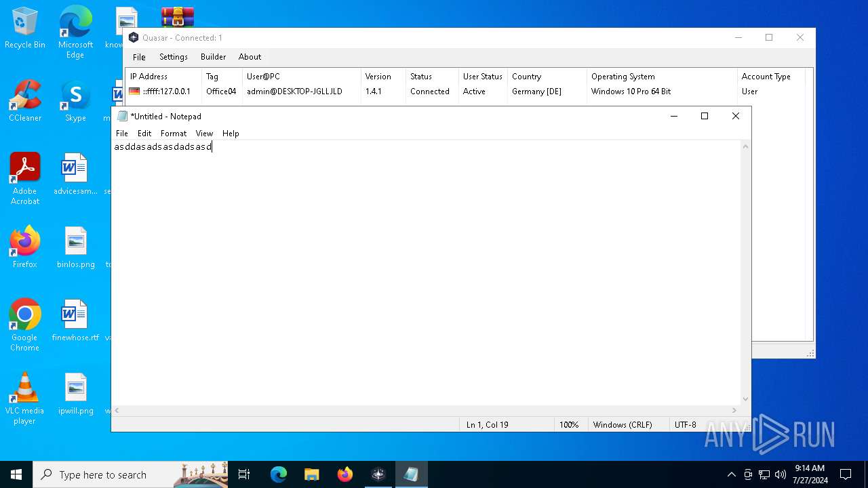
Task: Open Skype desktop shortcut
Action: click(75, 101)
